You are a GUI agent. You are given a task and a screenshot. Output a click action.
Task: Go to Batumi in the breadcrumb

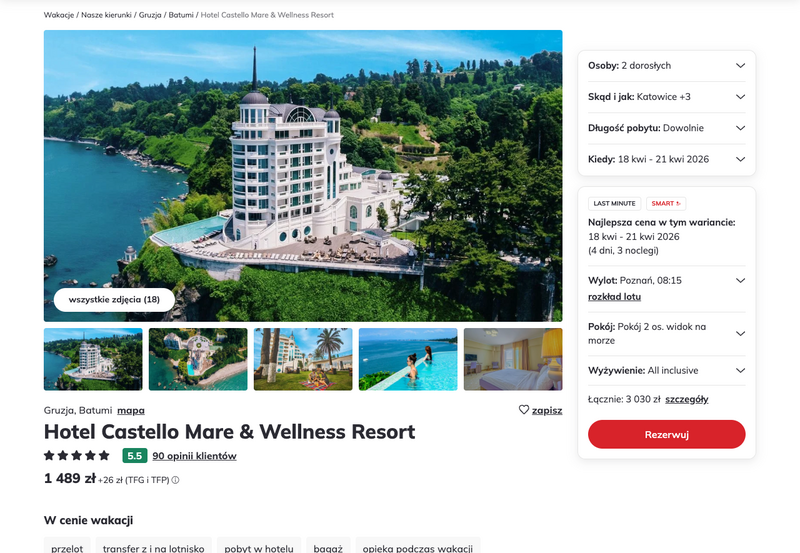click(x=181, y=15)
